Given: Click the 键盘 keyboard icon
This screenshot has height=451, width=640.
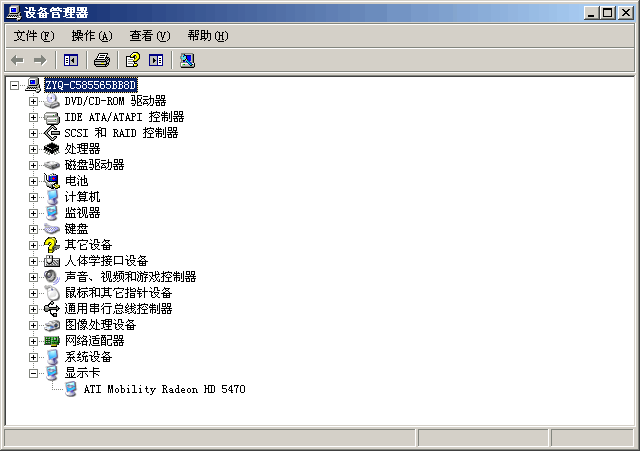Looking at the screenshot, I should tap(52, 229).
